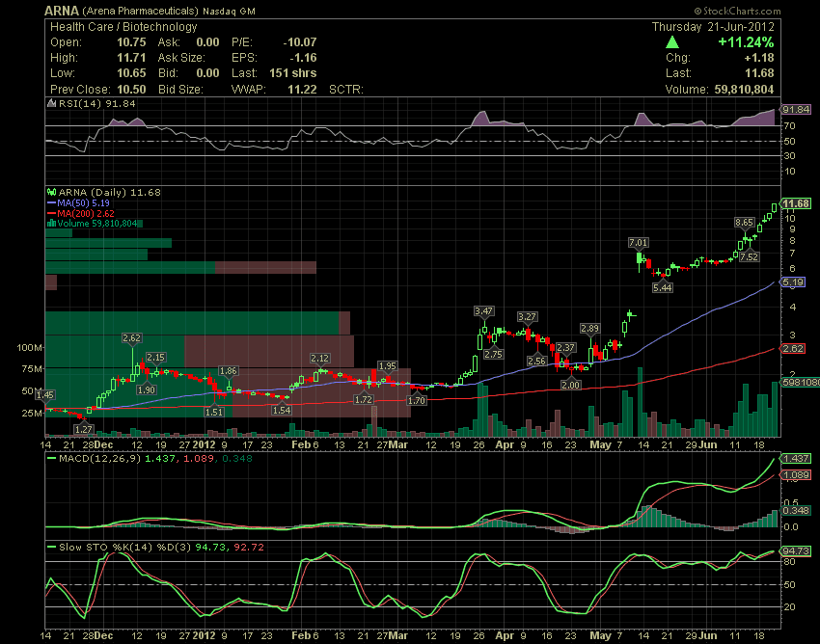Click the 2.15 price label
Screen dimensions: 820x644
(155, 358)
